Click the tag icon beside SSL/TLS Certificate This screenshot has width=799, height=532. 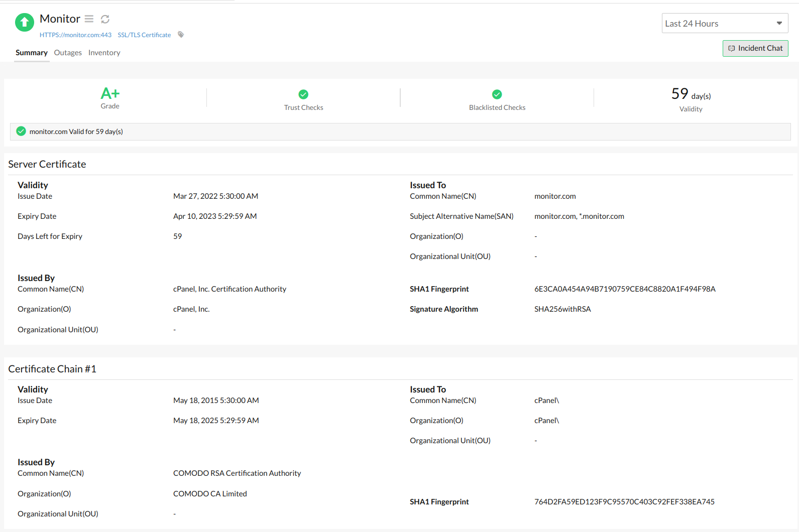(x=181, y=35)
